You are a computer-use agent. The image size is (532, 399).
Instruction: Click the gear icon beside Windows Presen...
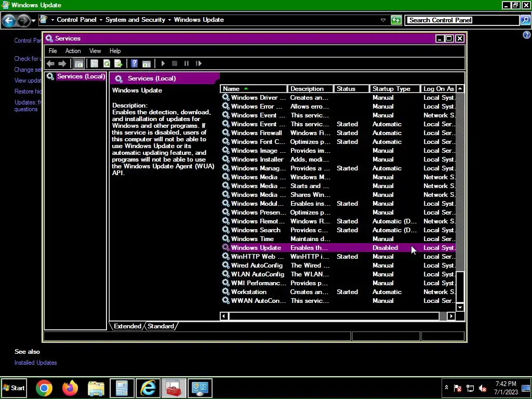pos(225,212)
